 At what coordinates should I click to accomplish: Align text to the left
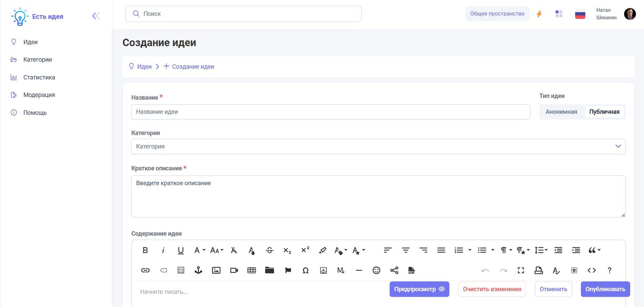click(x=388, y=250)
